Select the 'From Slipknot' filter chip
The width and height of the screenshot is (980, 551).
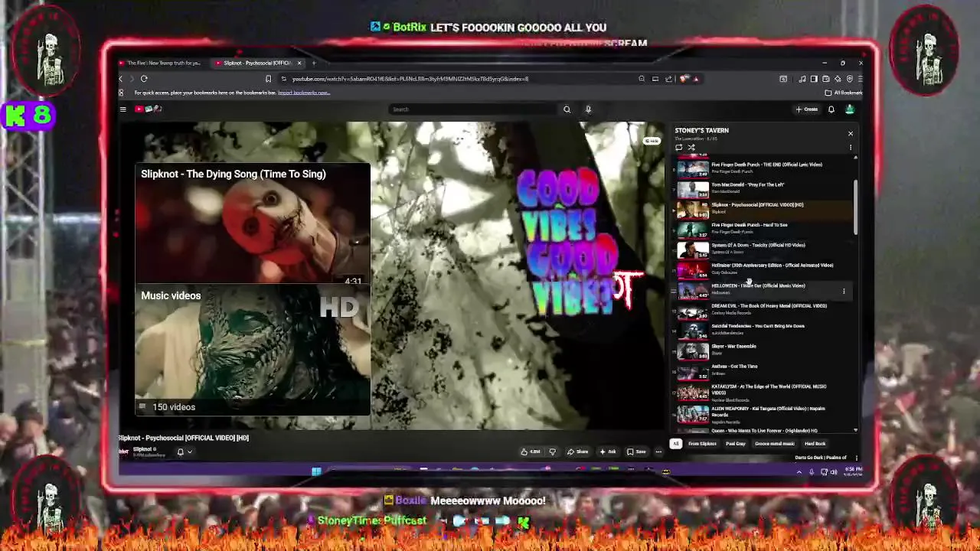click(702, 444)
